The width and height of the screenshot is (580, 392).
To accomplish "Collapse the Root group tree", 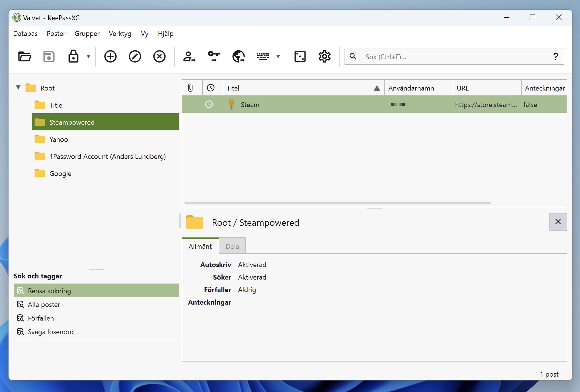I will click(x=18, y=88).
